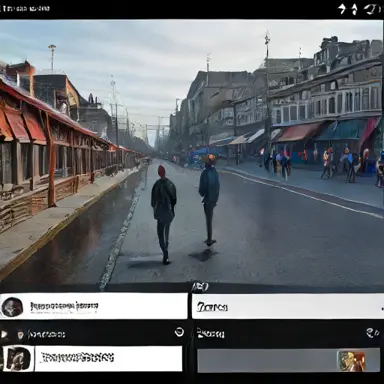Click the first arrow icon in the top bar
The image size is (384, 384).
click(x=342, y=9)
